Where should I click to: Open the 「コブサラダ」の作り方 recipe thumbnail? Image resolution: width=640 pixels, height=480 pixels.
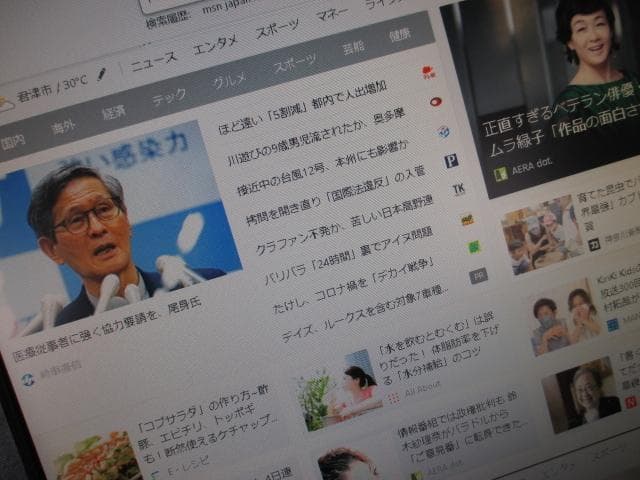click(x=97, y=455)
